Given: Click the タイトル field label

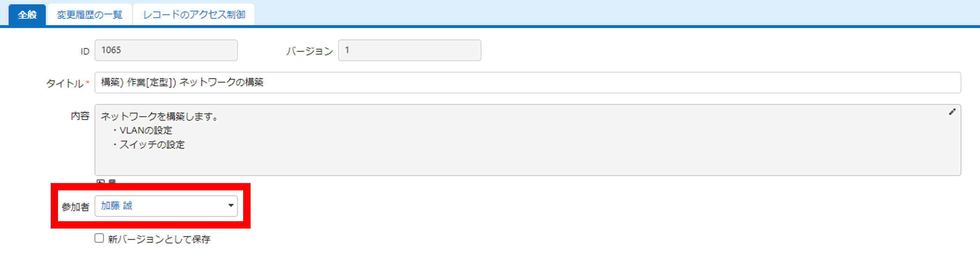Looking at the screenshot, I should tap(65, 83).
